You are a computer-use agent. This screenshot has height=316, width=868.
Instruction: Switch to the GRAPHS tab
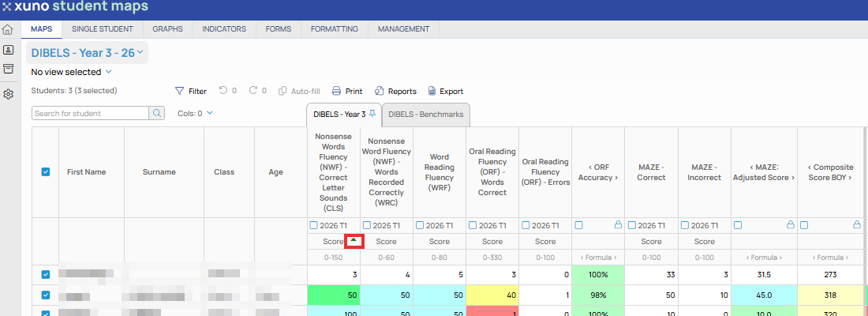point(168,29)
